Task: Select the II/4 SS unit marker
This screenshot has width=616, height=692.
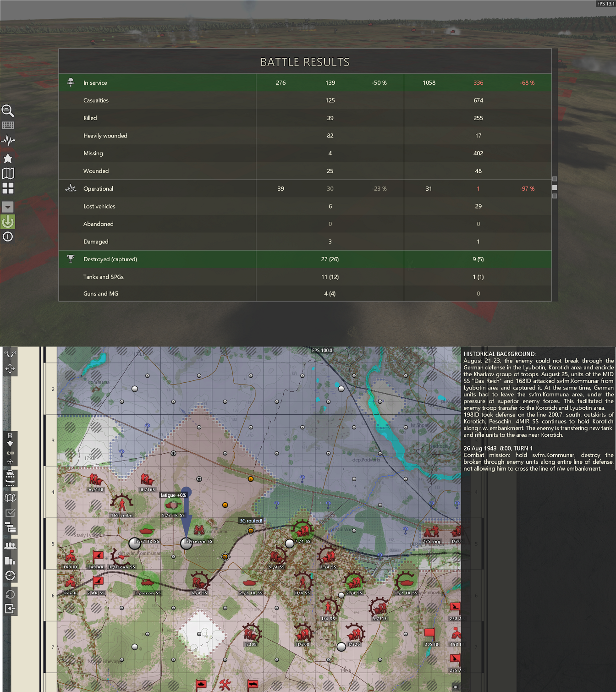Action: coord(302,583)
